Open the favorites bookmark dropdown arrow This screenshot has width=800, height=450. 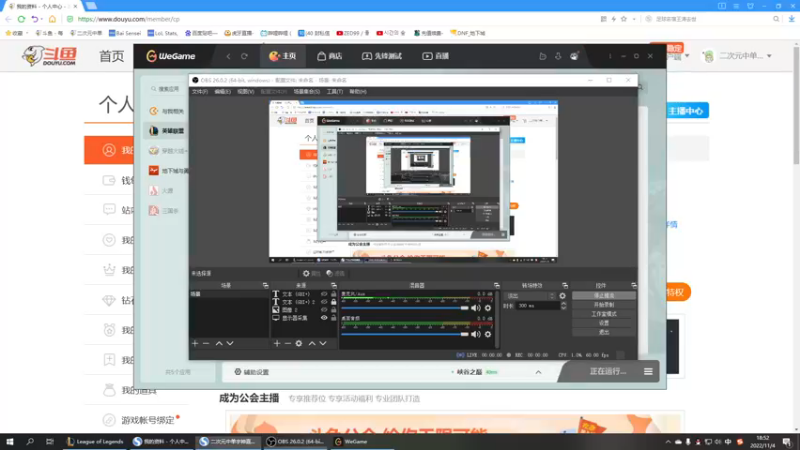tap(27, 33)
